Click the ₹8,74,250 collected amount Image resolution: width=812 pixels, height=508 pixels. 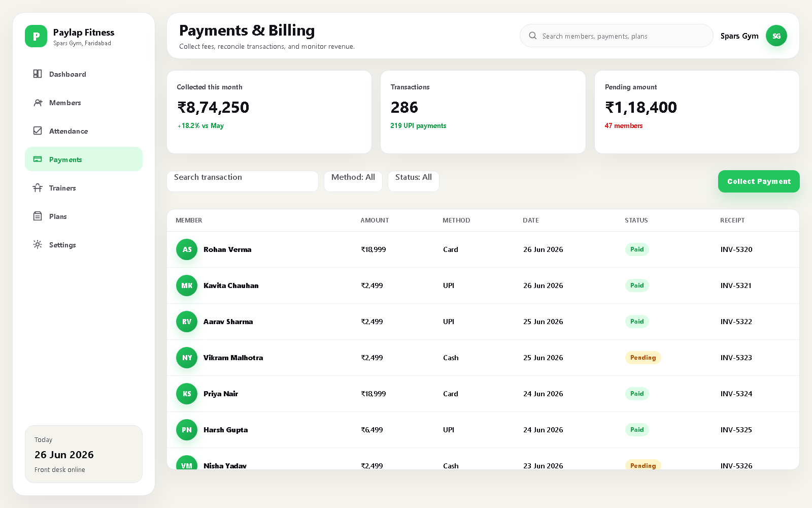coord(213,107)
